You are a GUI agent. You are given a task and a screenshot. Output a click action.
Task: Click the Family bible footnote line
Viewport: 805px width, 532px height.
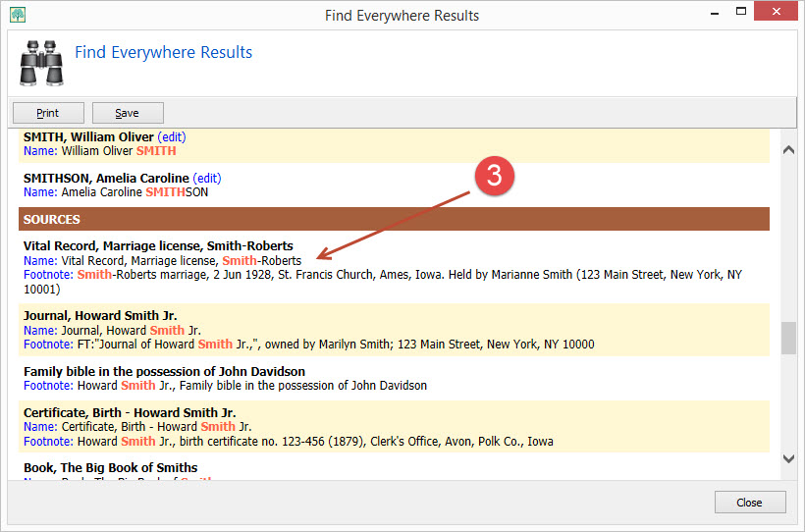coord(225,386)
